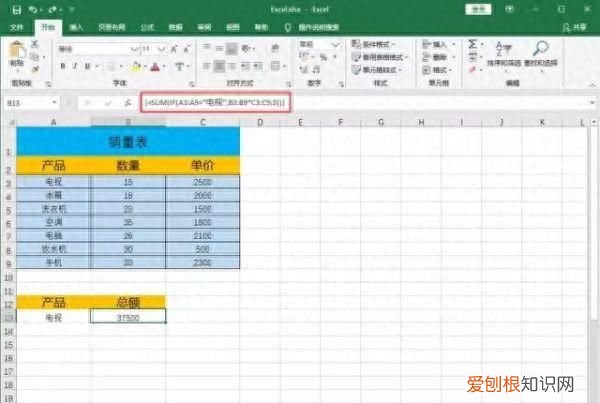
Task: Toggle the Middle Align button
Action: (219, 48)
